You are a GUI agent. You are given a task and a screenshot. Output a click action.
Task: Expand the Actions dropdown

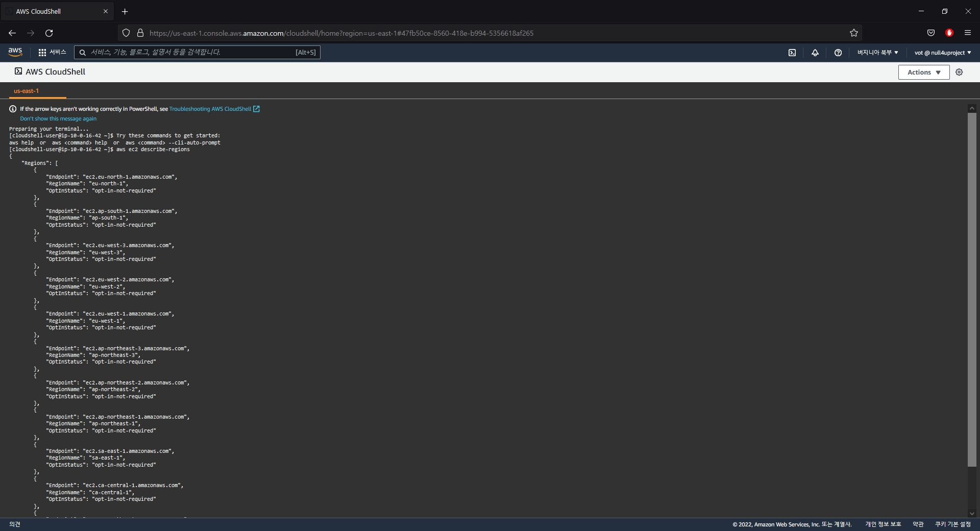pyautogui.click(x=924, y=72)
